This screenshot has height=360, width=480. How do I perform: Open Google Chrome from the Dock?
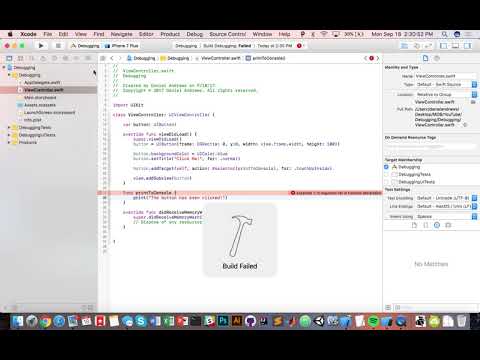pyautogui.click(x=45, y=321)
